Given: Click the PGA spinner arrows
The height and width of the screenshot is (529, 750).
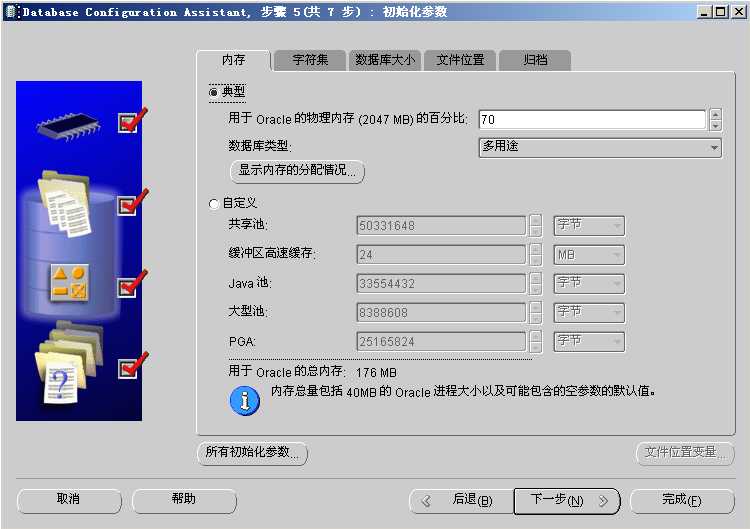Looking at the screenshot, I should (536, 342).
